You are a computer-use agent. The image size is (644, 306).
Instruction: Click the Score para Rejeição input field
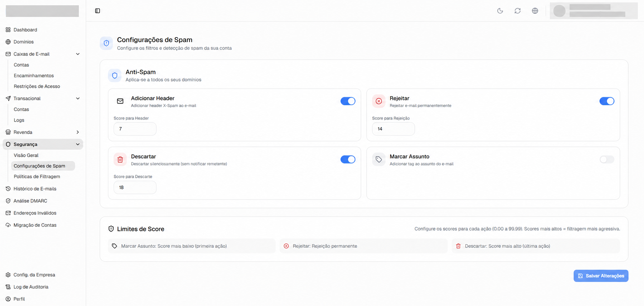(x=393, y=129)
